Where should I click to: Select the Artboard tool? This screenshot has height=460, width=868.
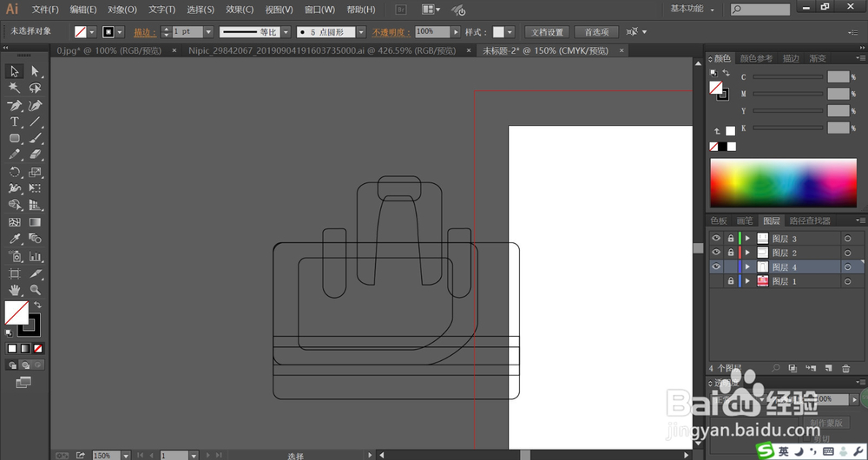click(x=15, y=273)
